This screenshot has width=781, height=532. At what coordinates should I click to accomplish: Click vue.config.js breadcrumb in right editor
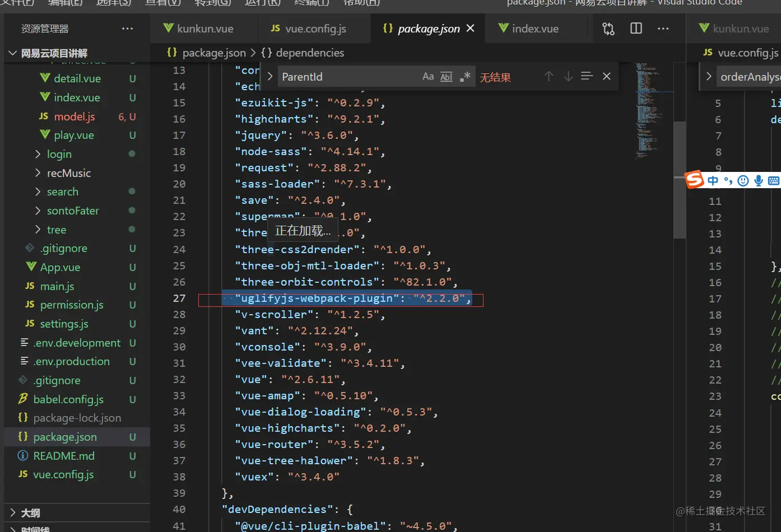pyautogui.click(x=741, y=53)
